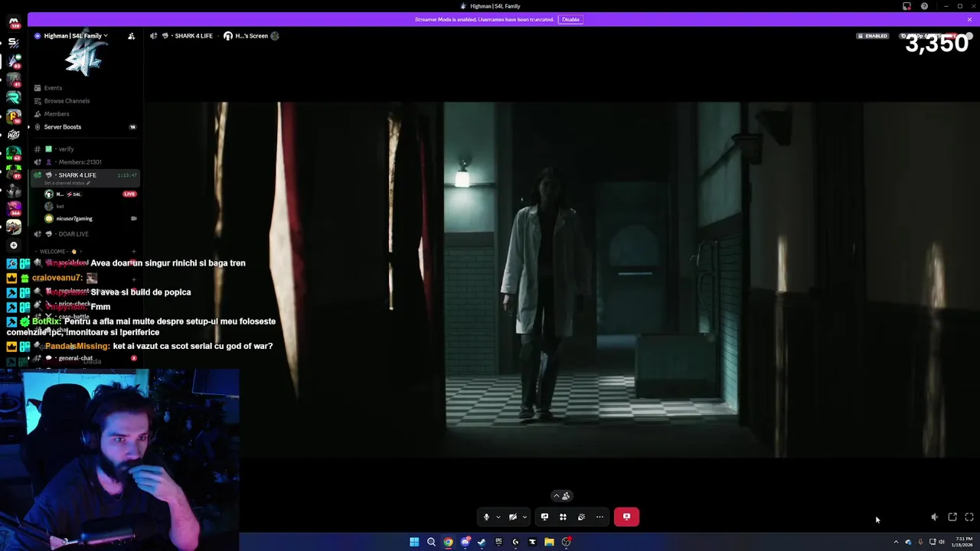
Task: Join the DOAR LIVE voice channel
Action: coord(84,234)
